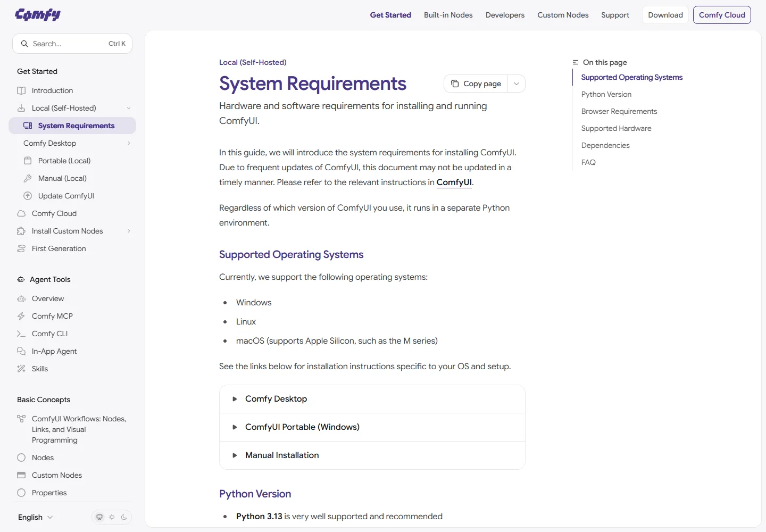Collapse the Local (Self-Hosted) sidebar chevron

click(x=129, y=108)
